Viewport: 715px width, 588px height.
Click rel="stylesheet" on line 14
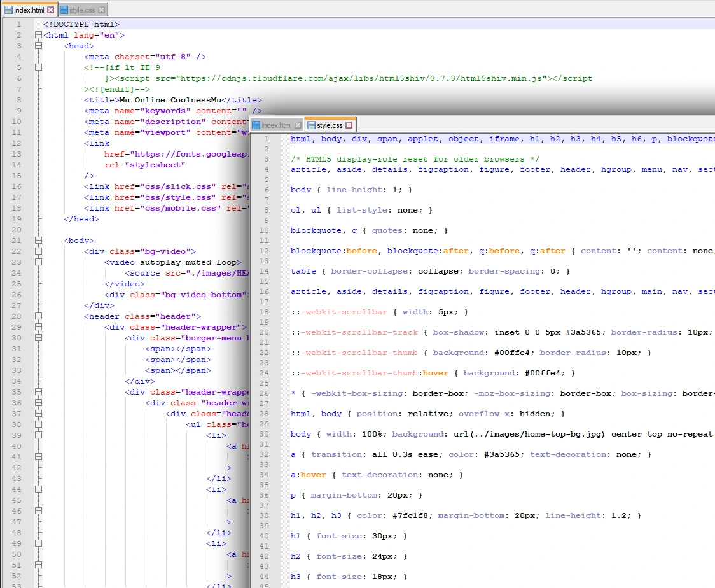(144, 165)
